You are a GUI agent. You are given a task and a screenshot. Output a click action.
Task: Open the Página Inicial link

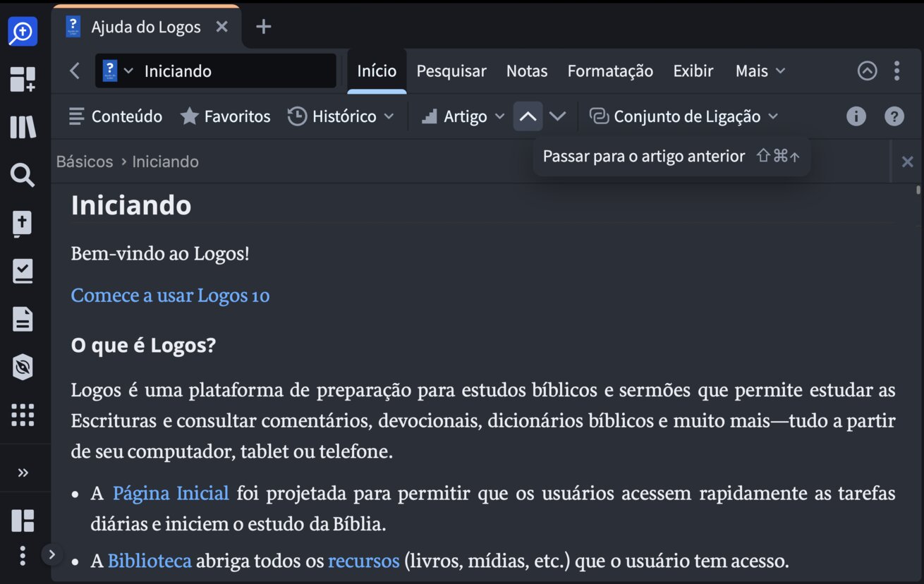[x=171, y=492]
